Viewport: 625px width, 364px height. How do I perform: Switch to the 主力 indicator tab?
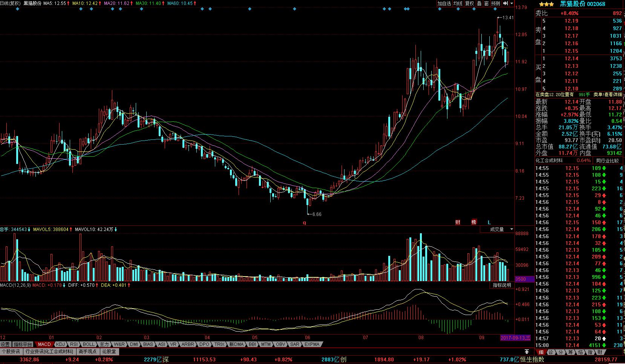click(x=104, y=344)
